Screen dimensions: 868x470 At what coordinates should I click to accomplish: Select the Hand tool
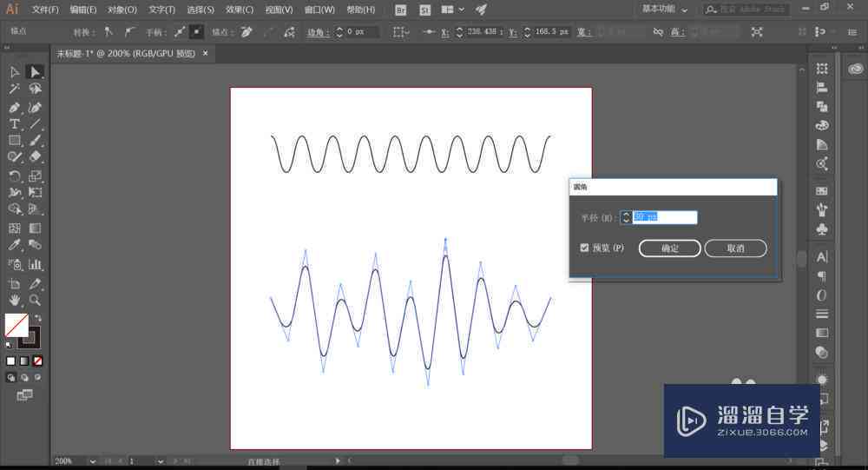point(15,301)
